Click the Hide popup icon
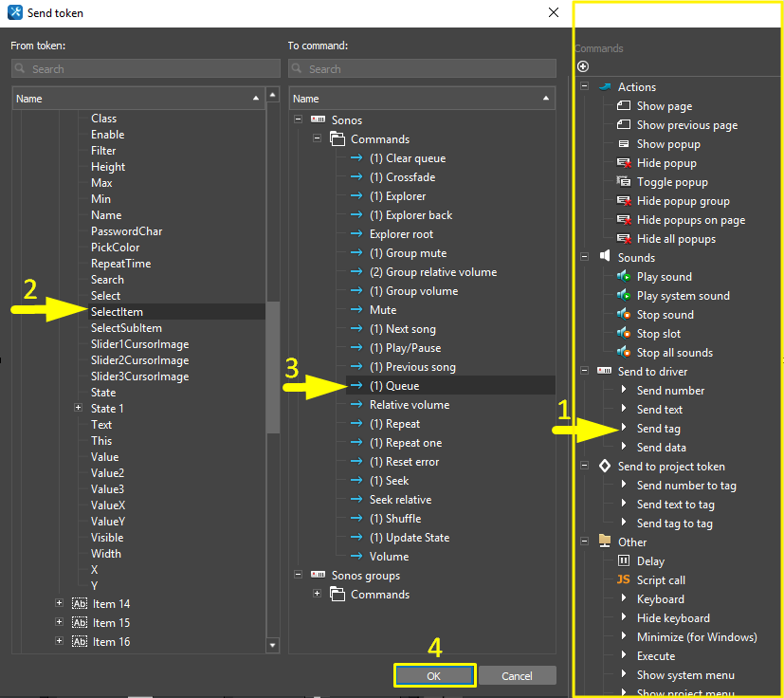Viewport: 784px width, 698px height. click(623, 163)
